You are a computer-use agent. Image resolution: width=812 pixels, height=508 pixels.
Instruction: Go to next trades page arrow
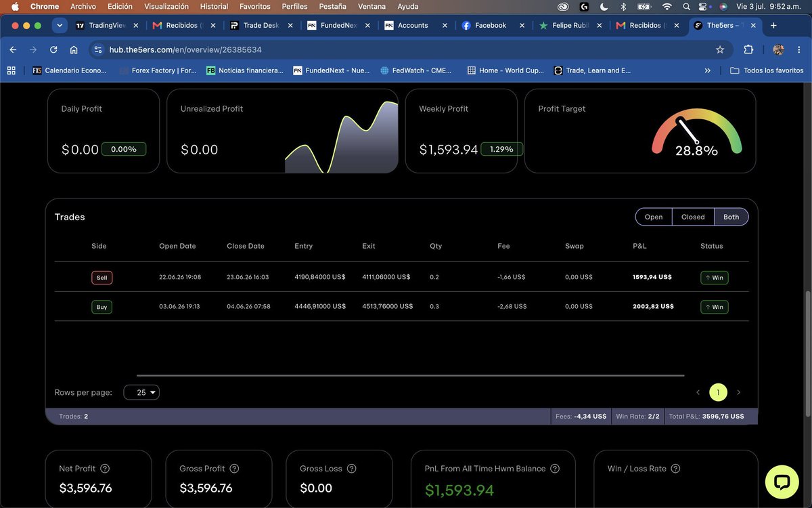click(x=738, y=392)
